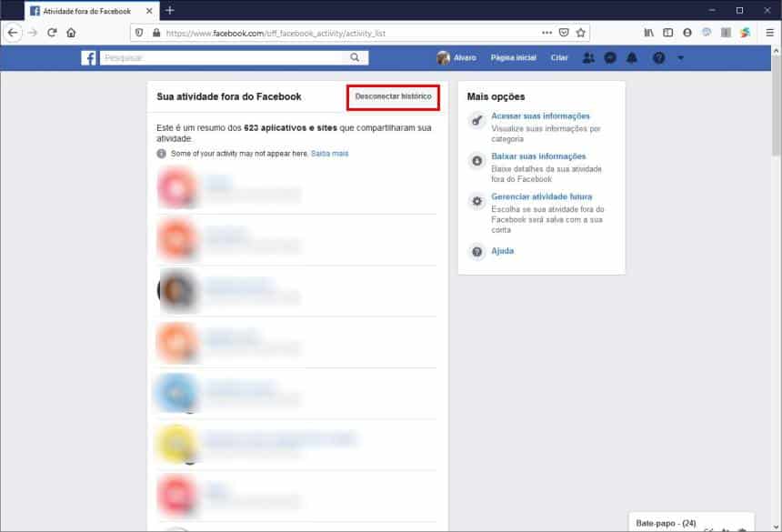Close the Atividade fora do Facebook tab

coord(149,11)
